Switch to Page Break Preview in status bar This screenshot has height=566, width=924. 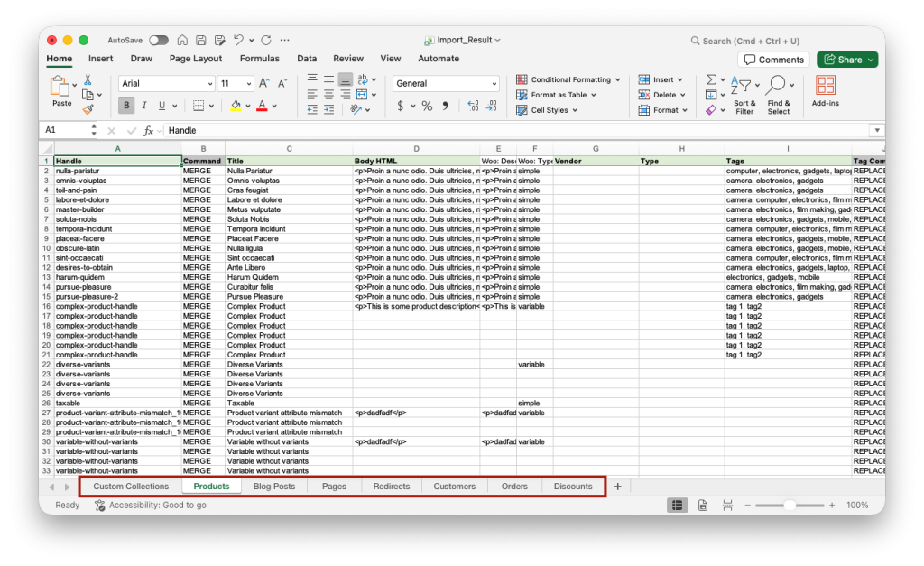728,506
